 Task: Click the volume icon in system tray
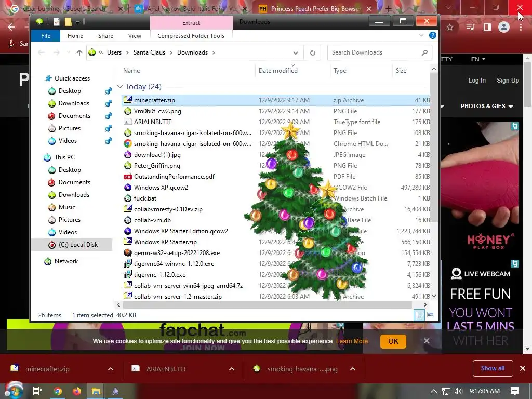pos(458,391)
